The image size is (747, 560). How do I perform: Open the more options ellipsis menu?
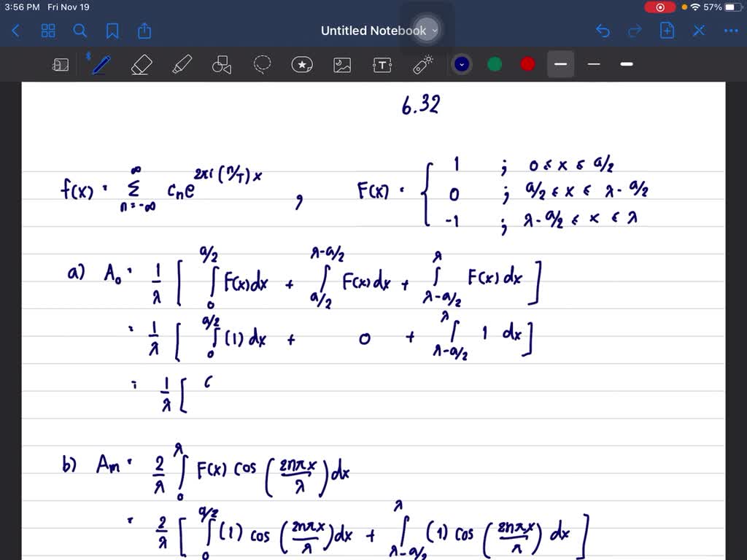point(732,31)
